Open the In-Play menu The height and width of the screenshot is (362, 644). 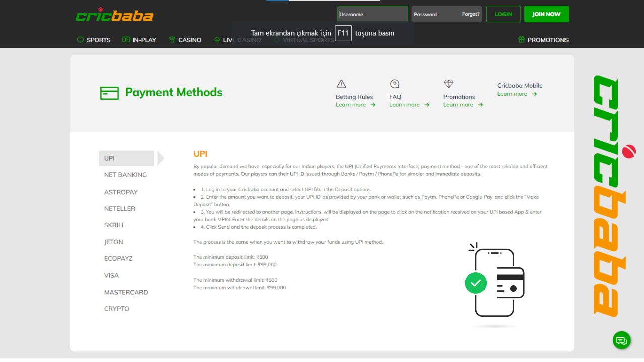pos(144,40)
